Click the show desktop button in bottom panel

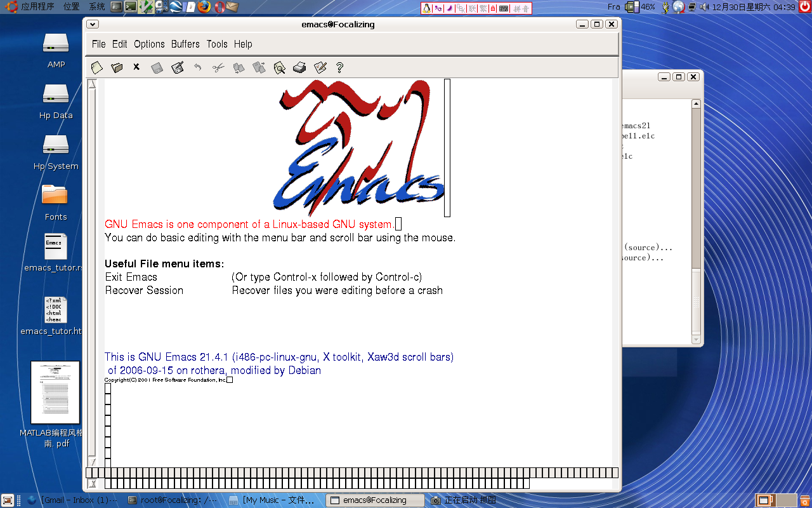coord(8,500)
